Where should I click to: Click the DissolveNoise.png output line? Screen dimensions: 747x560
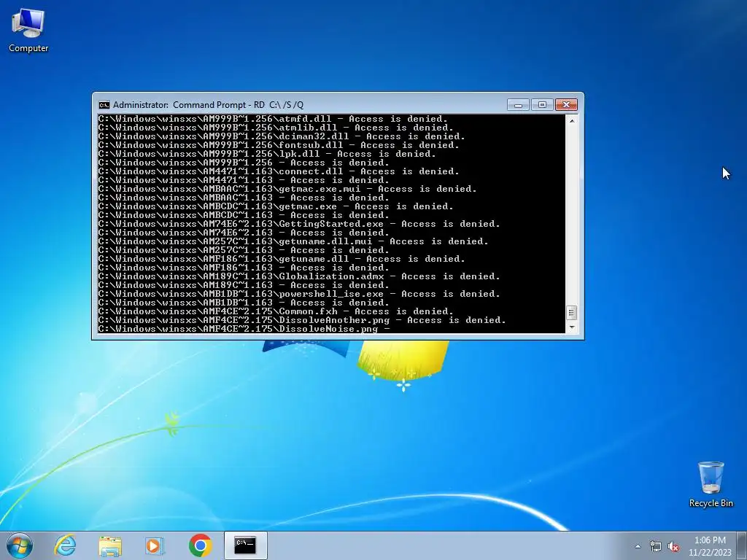point(244,329)
